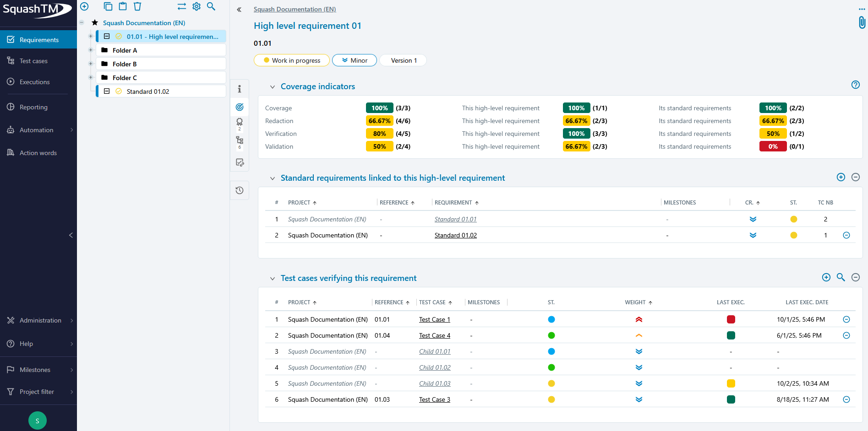Select the Information panel icon
The width and height of the screenshot is (868, 431).
(239, 89)
